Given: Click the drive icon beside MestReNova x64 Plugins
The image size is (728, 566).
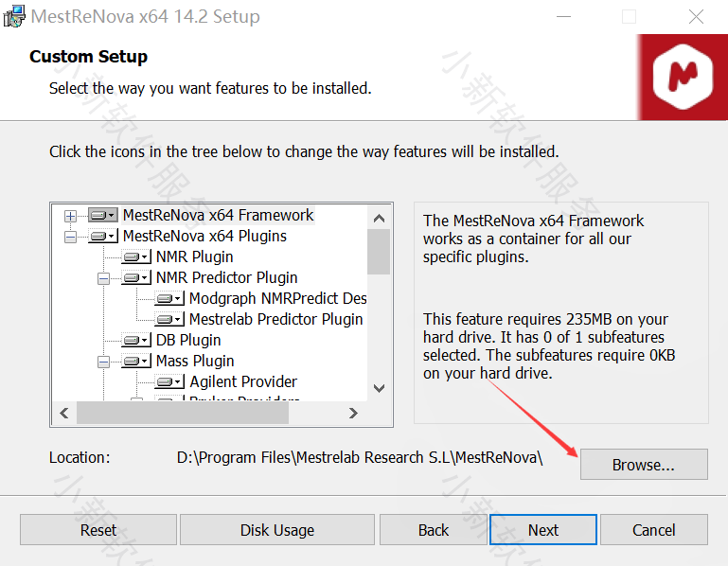Looking at the screenshot, I should coord(102,237).
